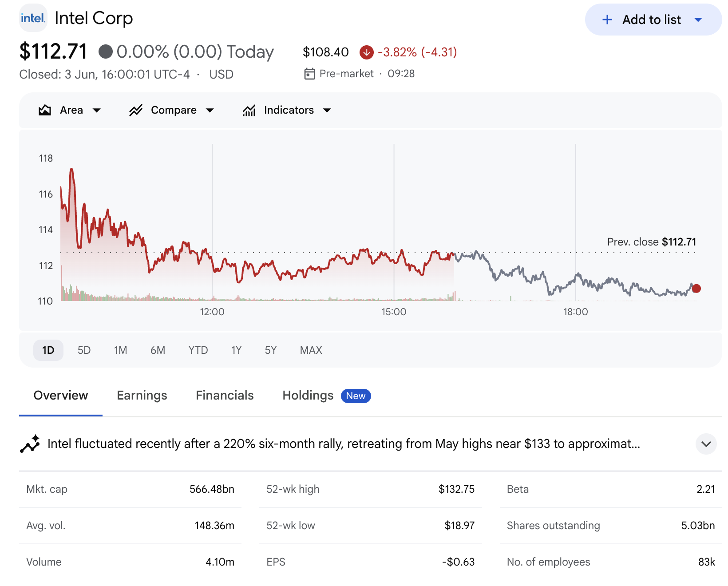Click the pre-market calendar icon
Viewport: 728px width, 586px height.
point(309,74)
